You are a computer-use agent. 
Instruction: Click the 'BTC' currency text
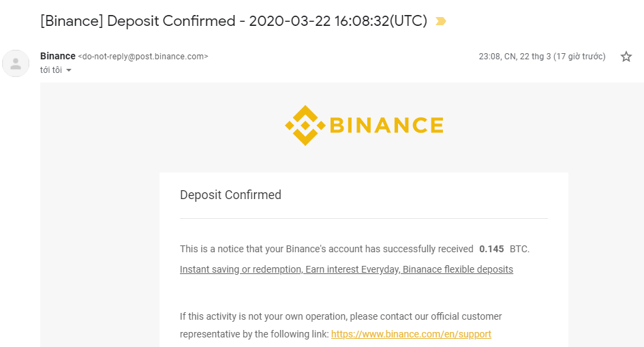point(519,249)
